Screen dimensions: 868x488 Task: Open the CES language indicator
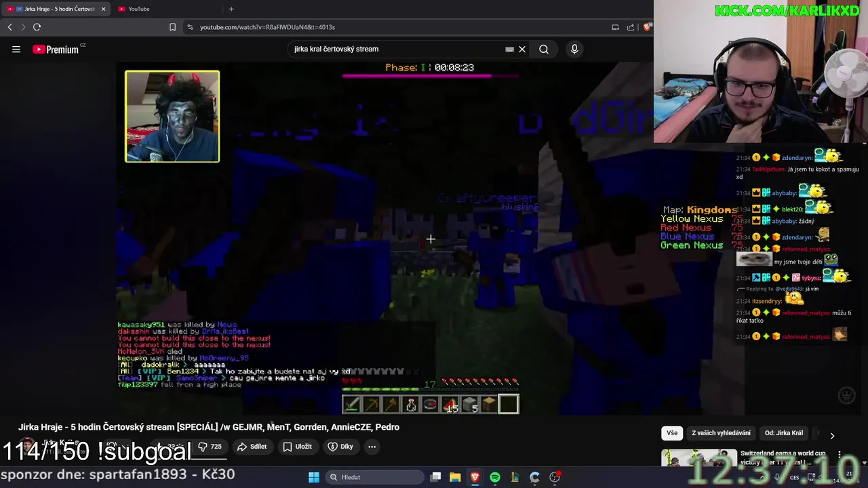pyautogui.click(x=794, y=477)
